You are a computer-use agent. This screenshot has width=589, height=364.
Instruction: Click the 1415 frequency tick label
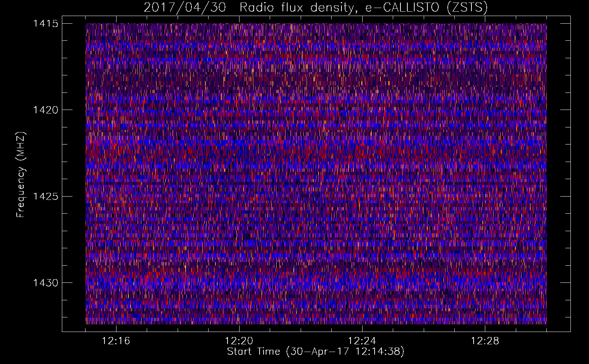click(x=46, y=24)
